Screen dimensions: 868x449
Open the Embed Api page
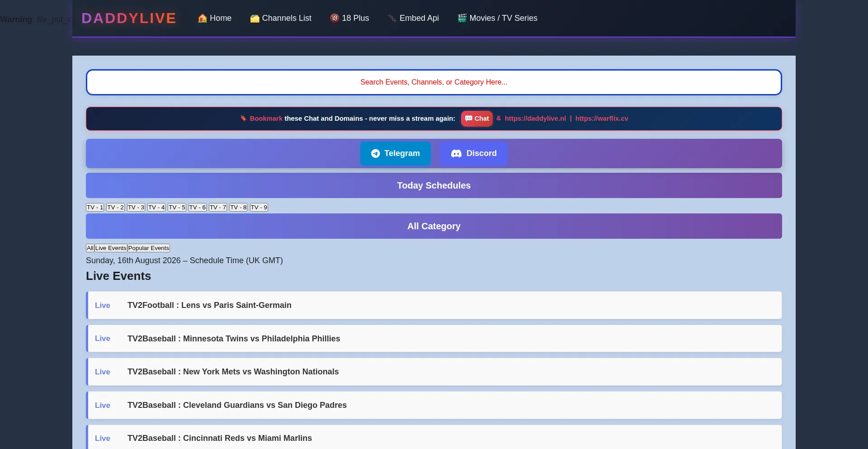tap(413, 18)
